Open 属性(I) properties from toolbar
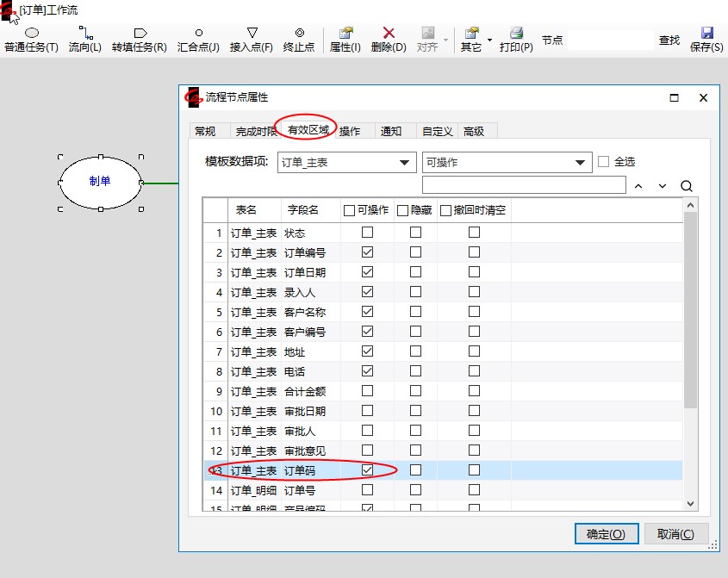 click(345, 40)
